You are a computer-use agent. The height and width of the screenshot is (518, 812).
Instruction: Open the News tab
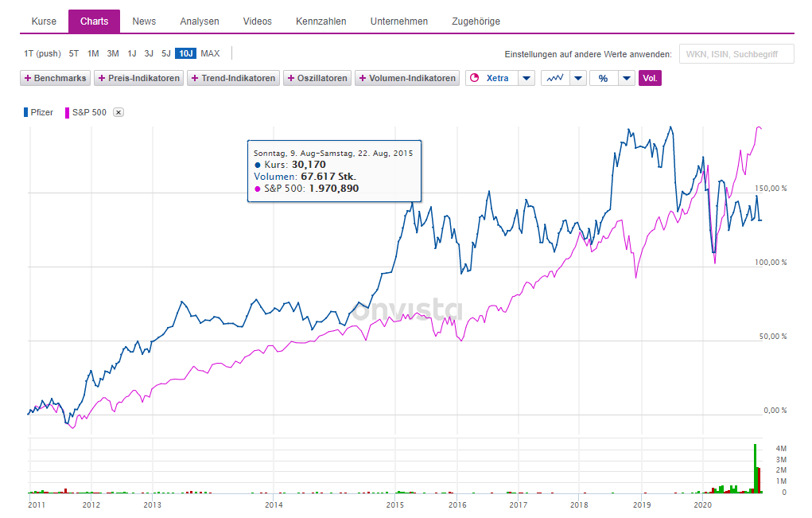144,21
